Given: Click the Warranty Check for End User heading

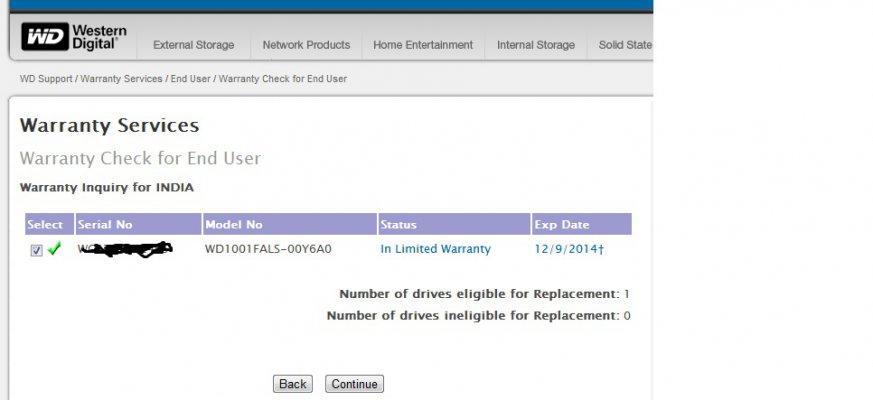Looking at the screenshot, I should pos(140,158).
